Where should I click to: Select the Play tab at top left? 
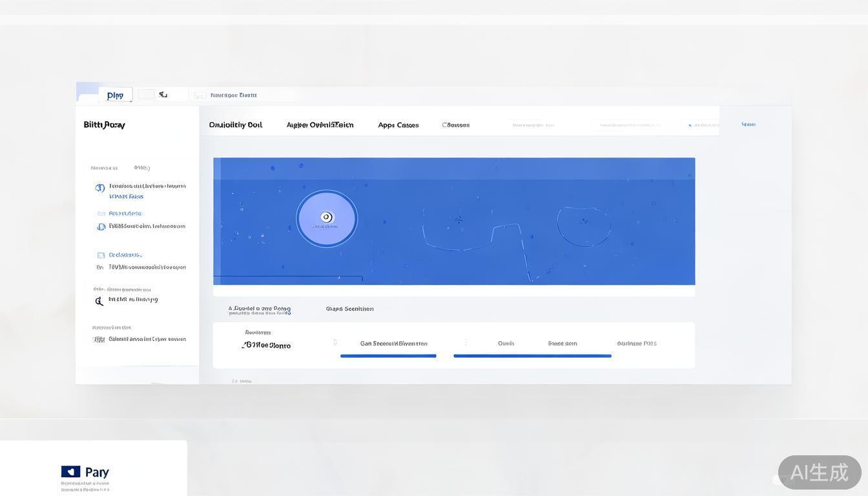point(116,95)
